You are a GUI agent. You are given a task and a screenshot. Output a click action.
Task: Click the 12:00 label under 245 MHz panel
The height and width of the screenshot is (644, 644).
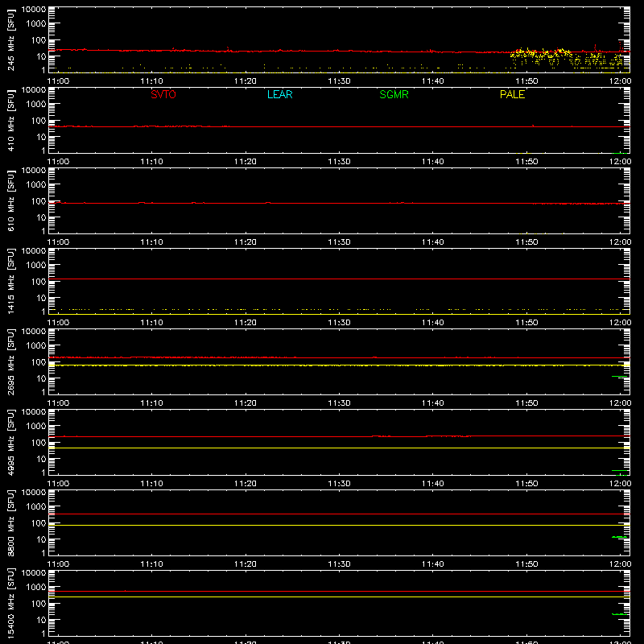(x=620, y=81)
